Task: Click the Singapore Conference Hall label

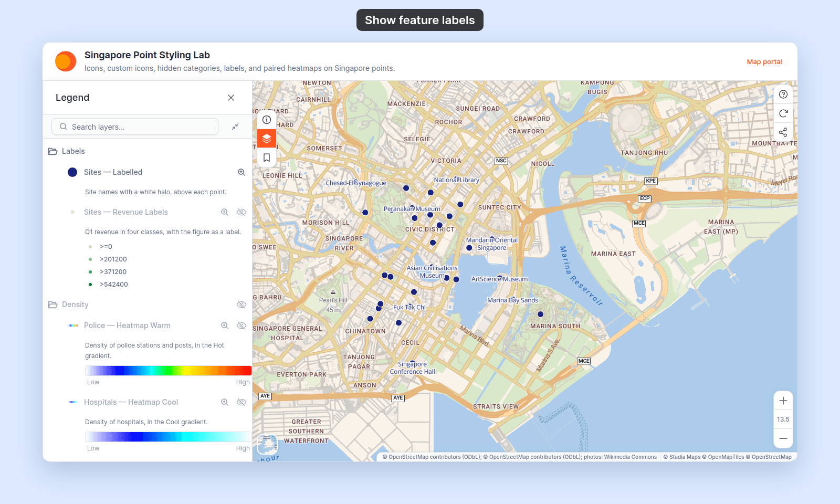Action: (412, 368)
